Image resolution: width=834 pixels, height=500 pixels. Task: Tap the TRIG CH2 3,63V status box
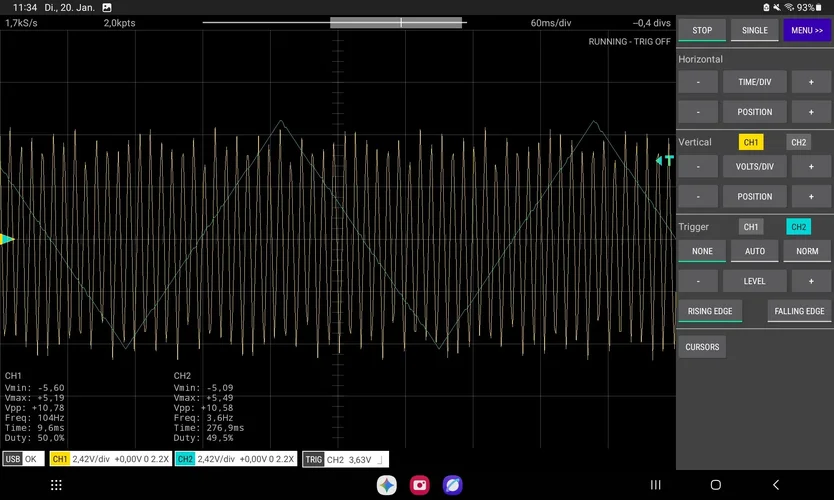(x=345, y=459)
